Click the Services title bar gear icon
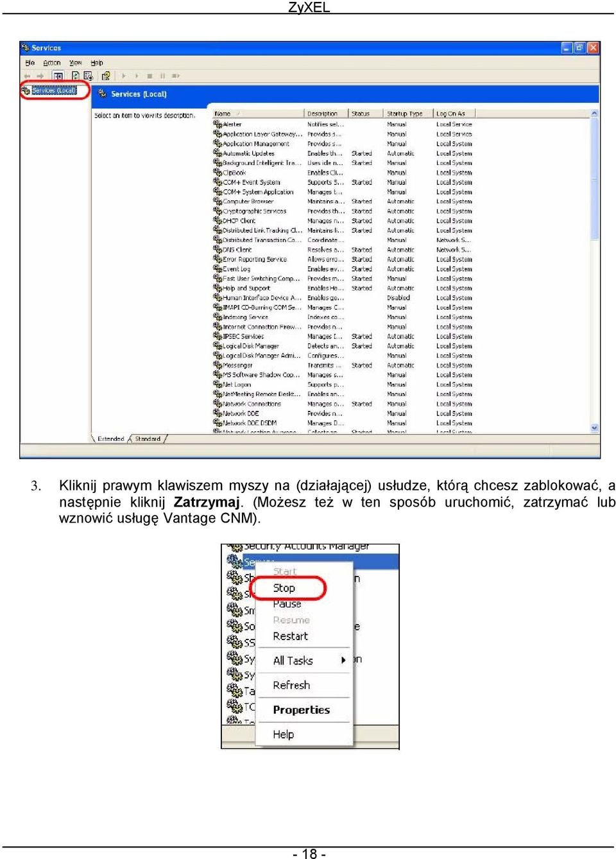 (x=26, y=48)
